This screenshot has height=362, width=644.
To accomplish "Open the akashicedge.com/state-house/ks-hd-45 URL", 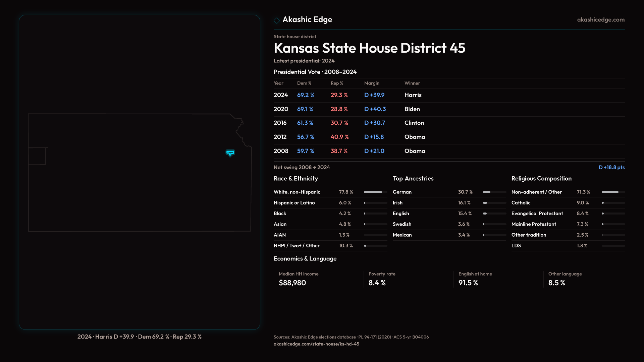I will click(x=316, y=344).
